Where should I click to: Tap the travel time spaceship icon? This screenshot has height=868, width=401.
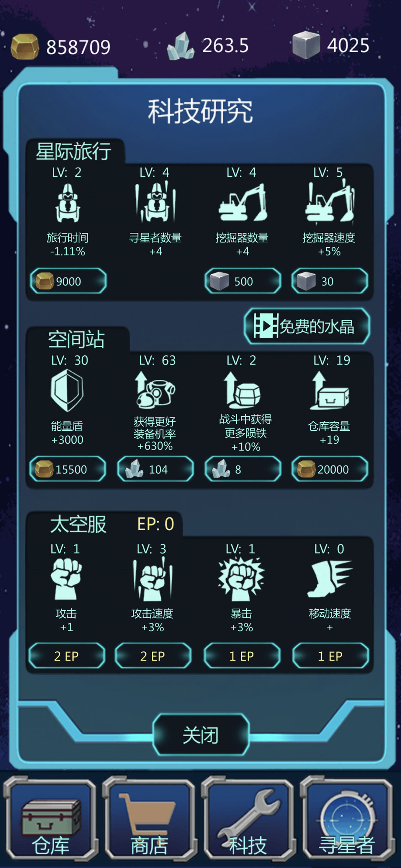click(68, 203)
